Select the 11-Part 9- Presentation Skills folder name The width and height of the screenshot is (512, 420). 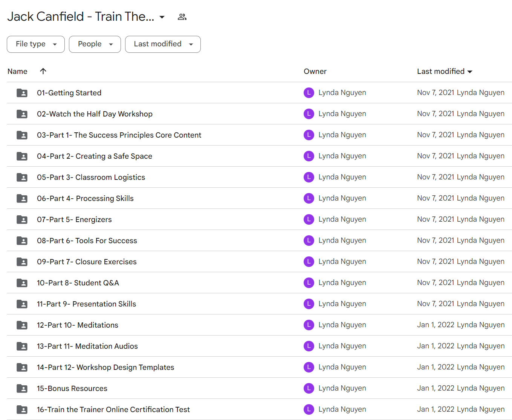click(86, 304)
